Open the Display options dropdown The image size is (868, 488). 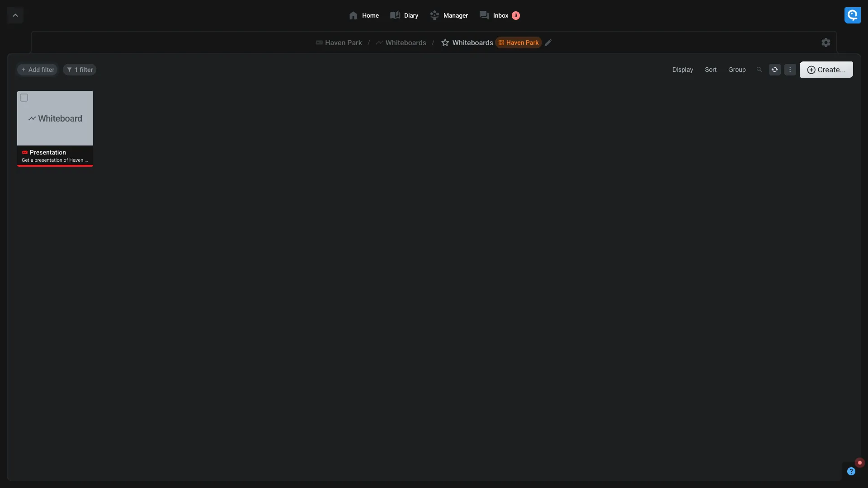[682, 70]
